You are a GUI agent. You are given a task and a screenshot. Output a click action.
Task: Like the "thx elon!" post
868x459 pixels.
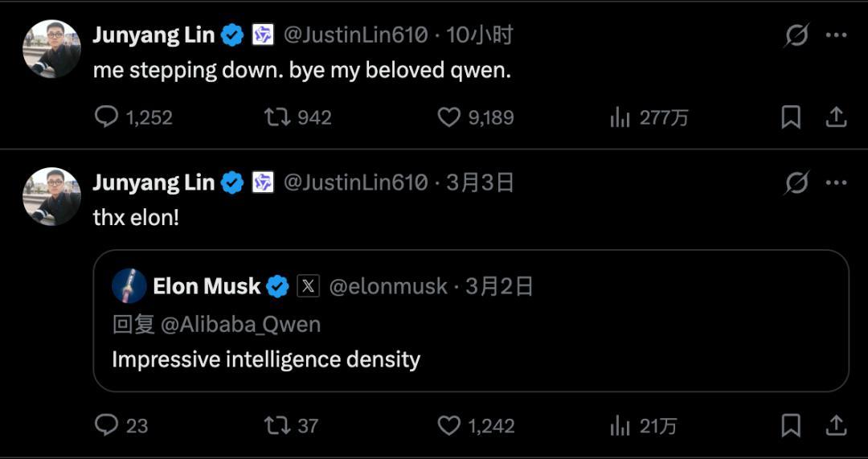click(x=448, y=424)
